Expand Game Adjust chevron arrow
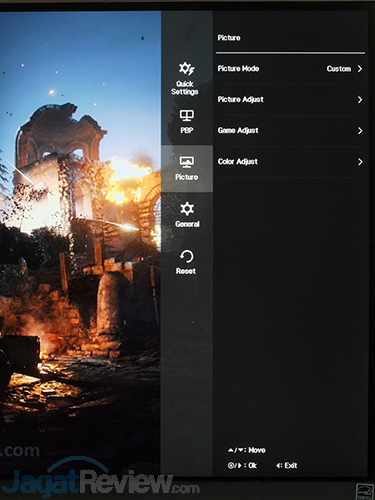 tap(360, 131)
